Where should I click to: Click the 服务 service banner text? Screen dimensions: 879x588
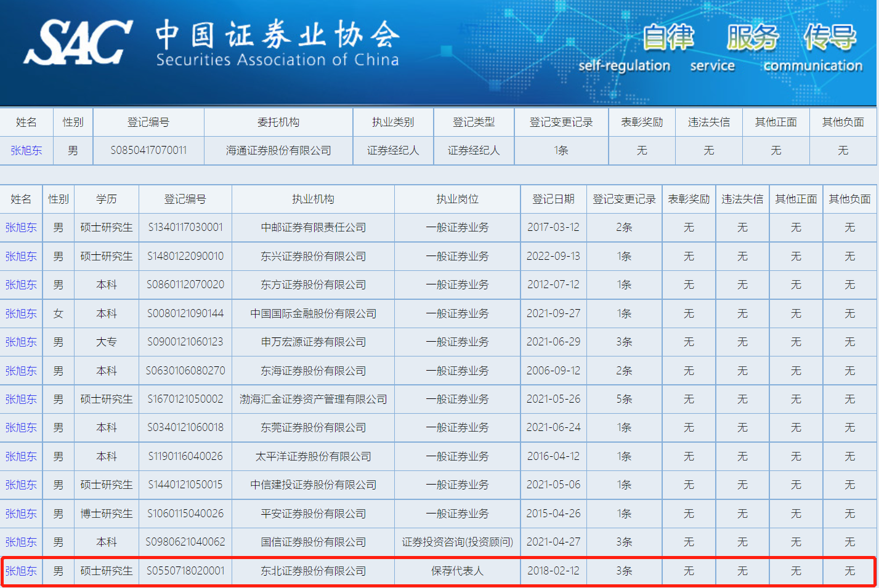point(752,37)
